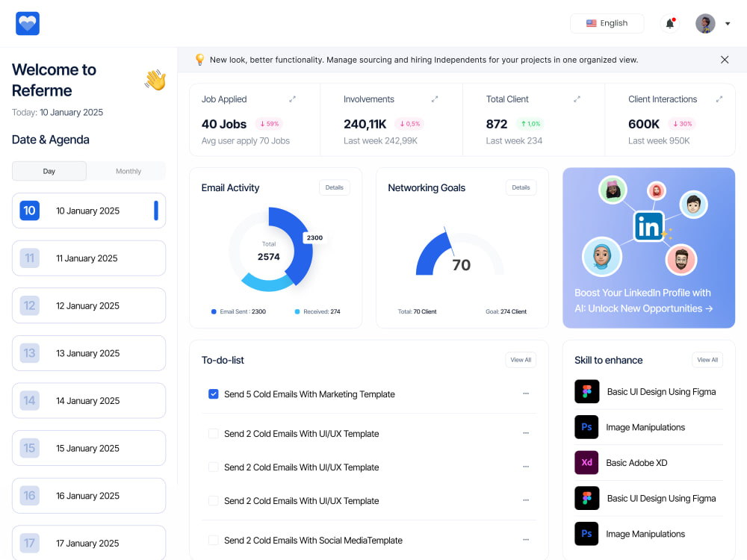Click the Email Sent legend dot
Viewport: 747px width, 560px height.
[x=214, y=311]
